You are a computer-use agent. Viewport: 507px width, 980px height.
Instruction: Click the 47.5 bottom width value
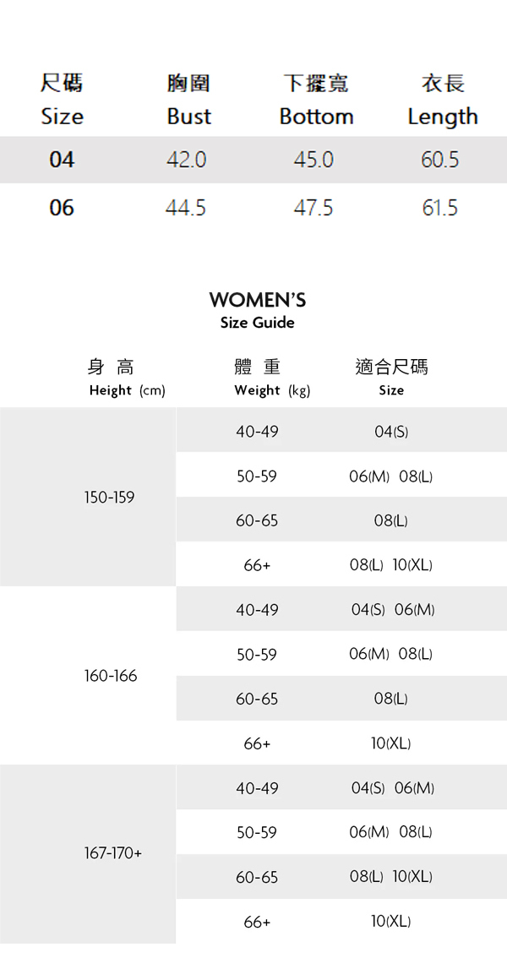(x=313, y=208)
